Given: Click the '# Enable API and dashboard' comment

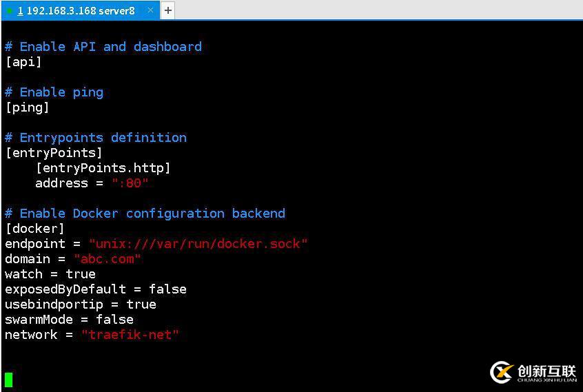Looking at the screenshot, I should point(103,47).
